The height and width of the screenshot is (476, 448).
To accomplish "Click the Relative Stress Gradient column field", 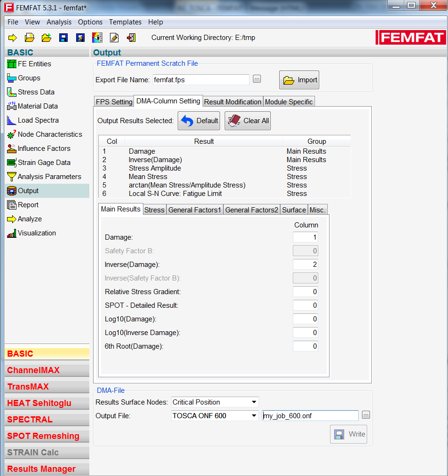I will point(306,292).
